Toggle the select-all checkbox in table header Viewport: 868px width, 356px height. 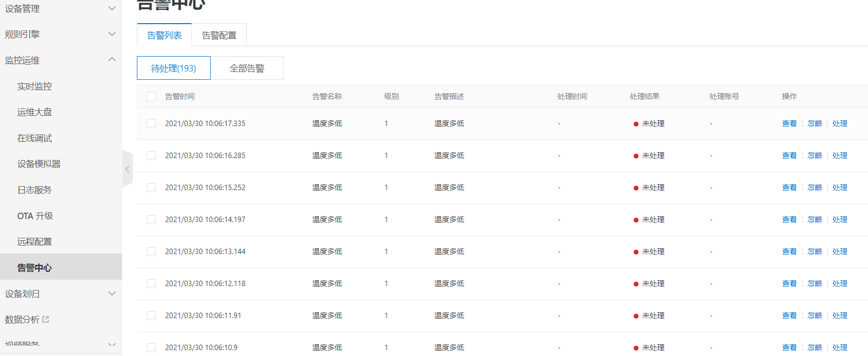point(151,97)
